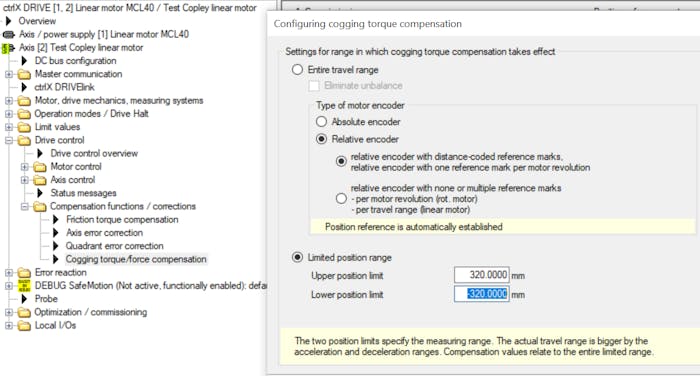The height and width of the screenshot is (376, 700).
Task: Click the Limit values folder icon
Action: (24, 127)
